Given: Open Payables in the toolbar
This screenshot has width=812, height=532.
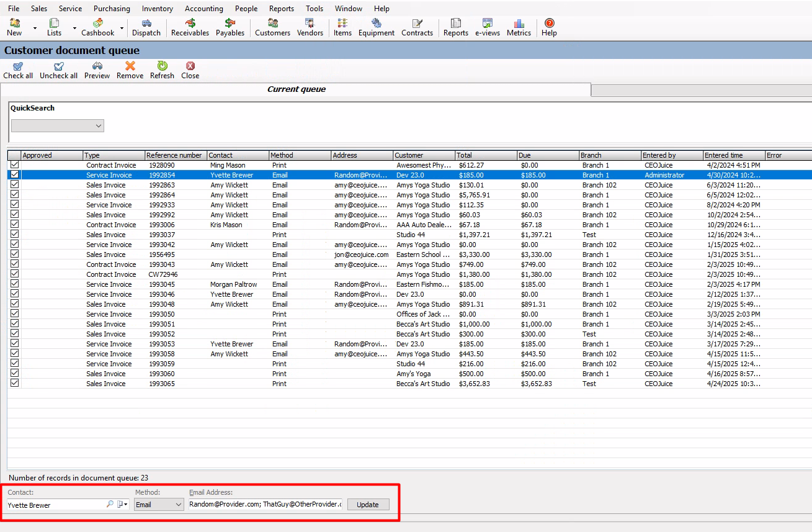Looking at the screenshot, I should [x=230, y=27].
